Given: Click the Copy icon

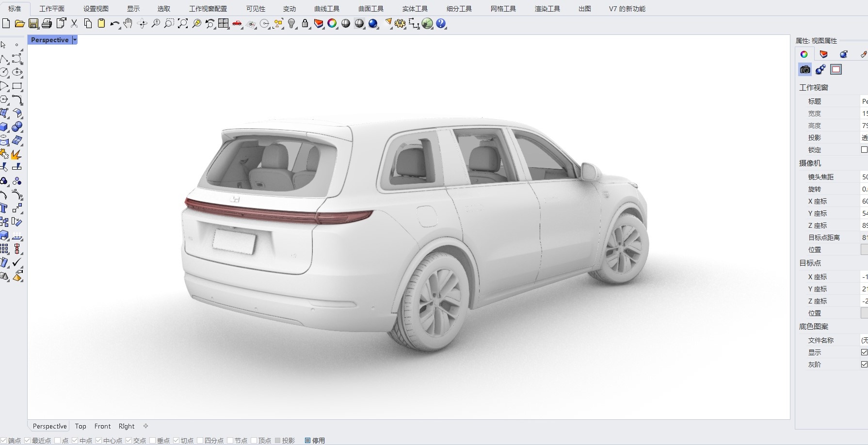Looking at the screenshot, I should pyautogui.click(x=88, y=23).
